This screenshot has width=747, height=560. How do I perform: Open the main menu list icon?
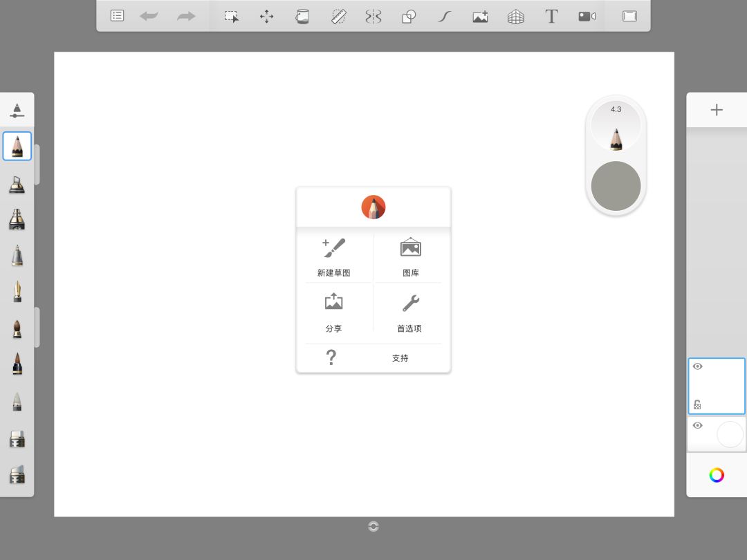coord(117,16)
